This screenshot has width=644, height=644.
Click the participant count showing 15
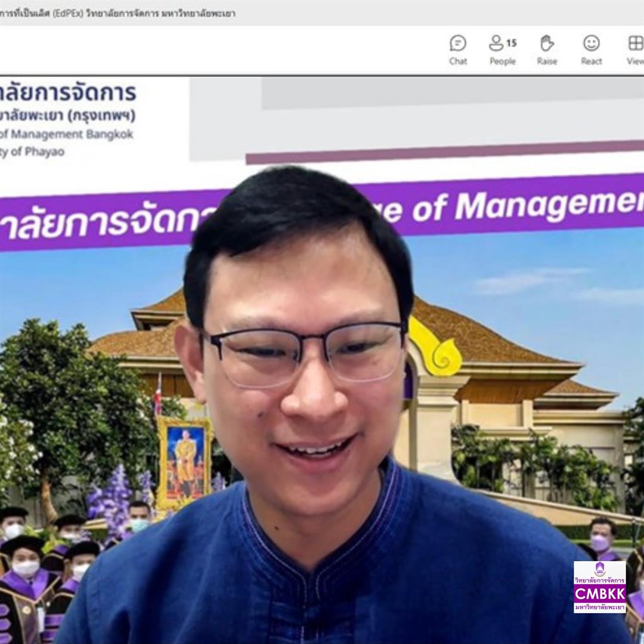[512, 43]
